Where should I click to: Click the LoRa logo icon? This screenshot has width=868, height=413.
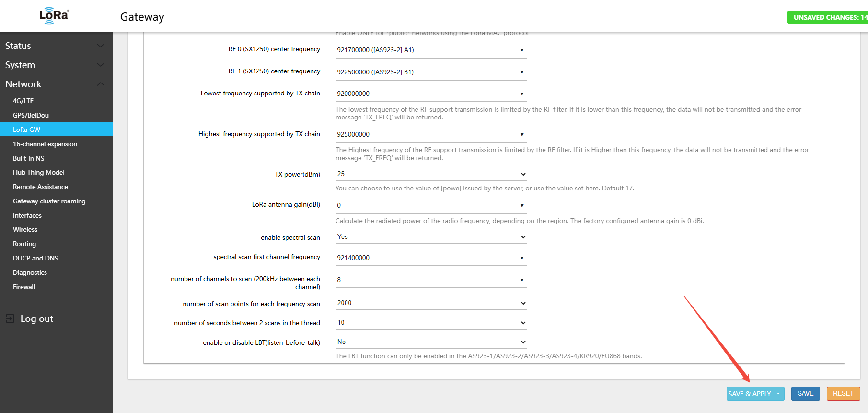[x=54, y=16]
